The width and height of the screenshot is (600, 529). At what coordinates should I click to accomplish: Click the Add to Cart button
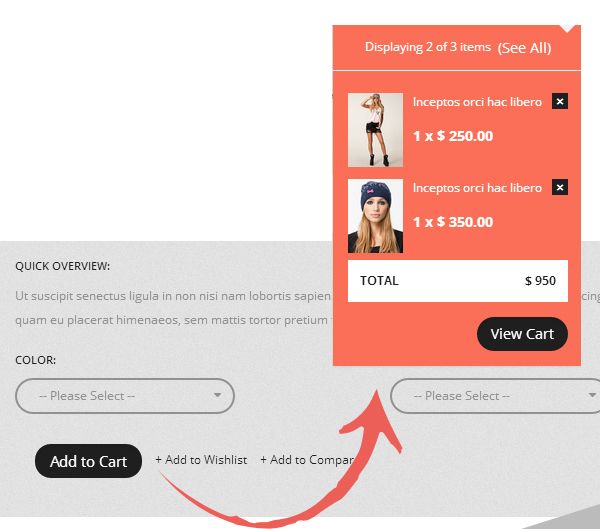[x=88, y=461]
